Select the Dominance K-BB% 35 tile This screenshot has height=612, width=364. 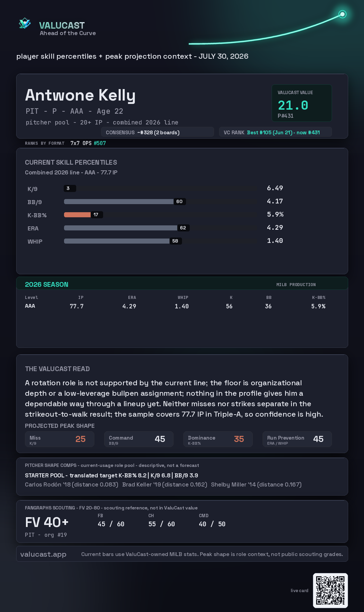pyautogui.click(x=218, y=439)
